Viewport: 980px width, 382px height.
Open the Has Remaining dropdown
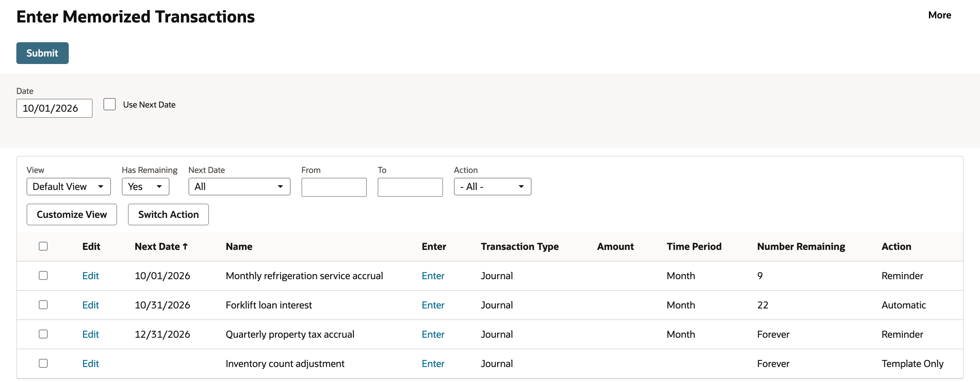(x=145, y=187)
